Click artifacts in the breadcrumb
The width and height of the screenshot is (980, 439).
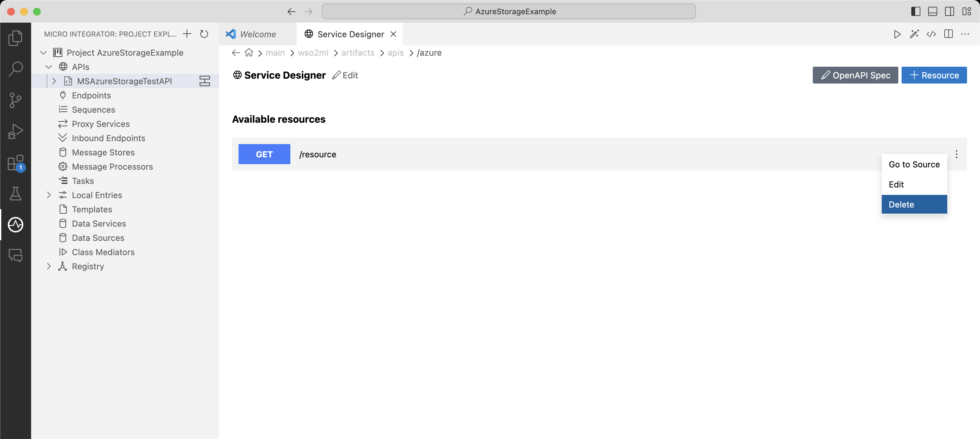357,52
